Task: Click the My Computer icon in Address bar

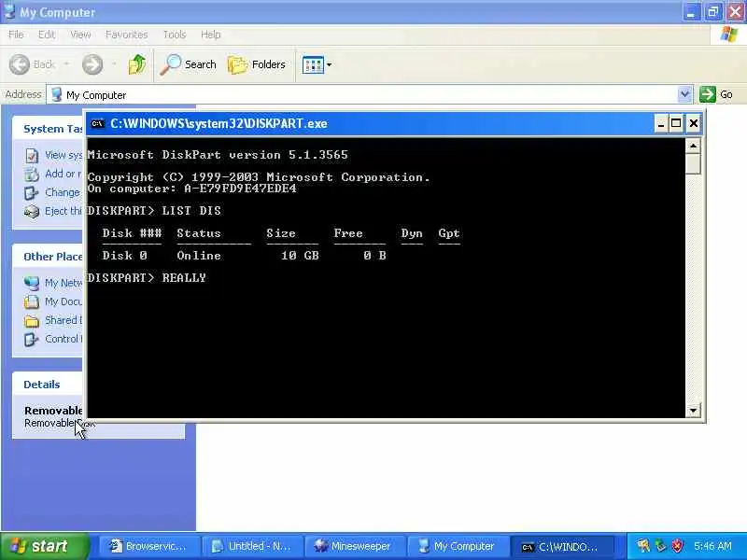Action: coord(57,94)
